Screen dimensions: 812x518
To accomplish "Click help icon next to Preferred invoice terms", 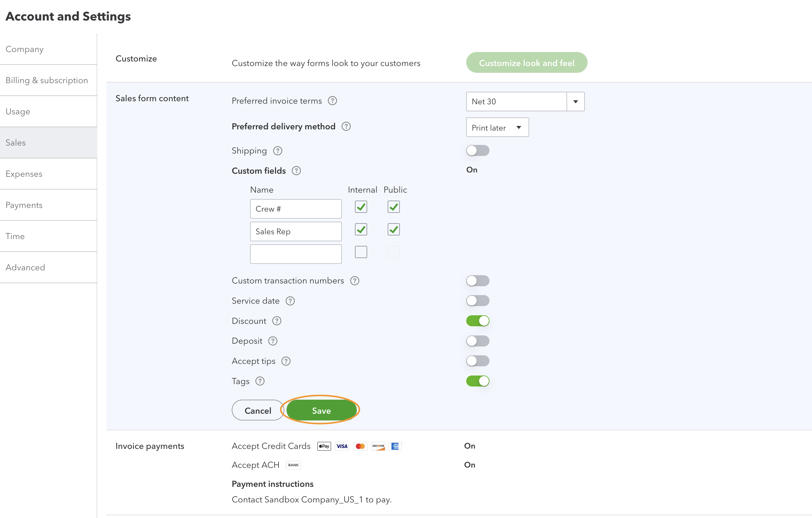I will (332, 101).
